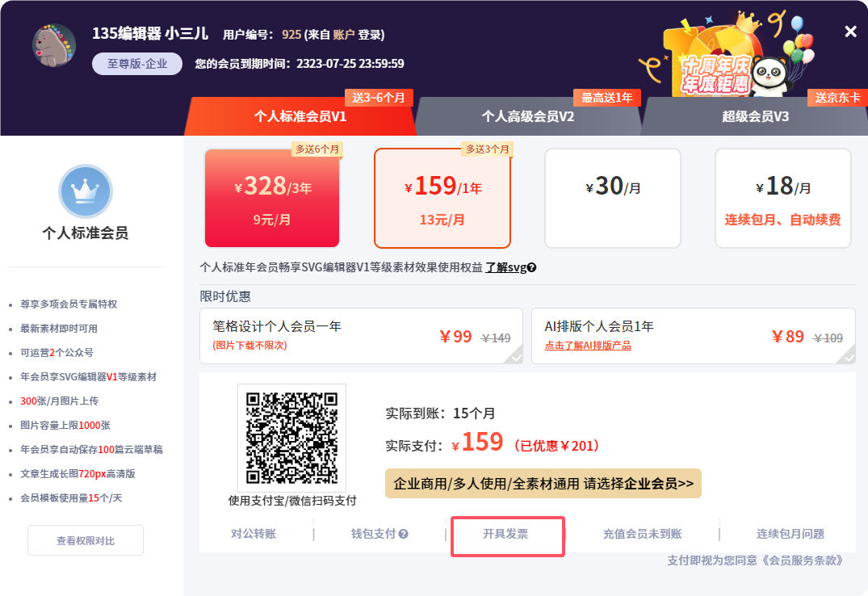Click the 账户 login source link
Screen dimensions: 868x596
[x=344, y=35]
